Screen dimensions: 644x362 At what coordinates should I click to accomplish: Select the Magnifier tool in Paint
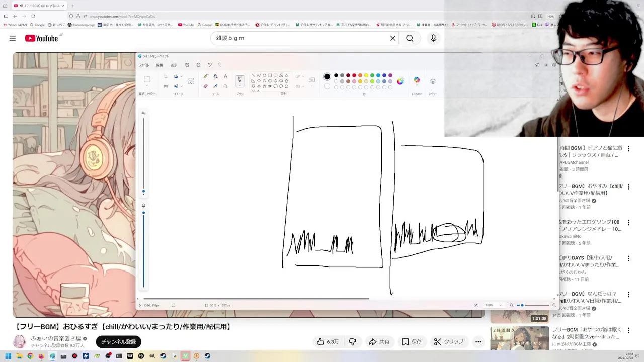coord(225,86)
